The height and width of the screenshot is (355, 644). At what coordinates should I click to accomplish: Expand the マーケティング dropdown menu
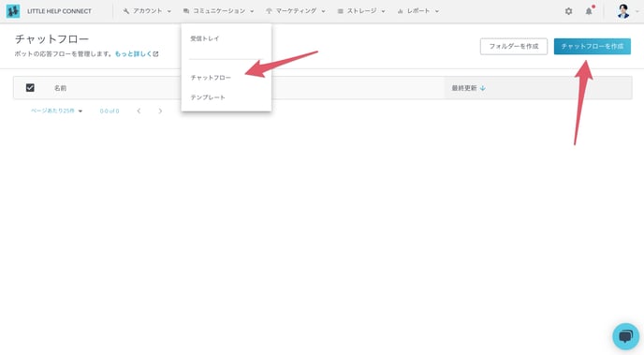click(295, 11)
